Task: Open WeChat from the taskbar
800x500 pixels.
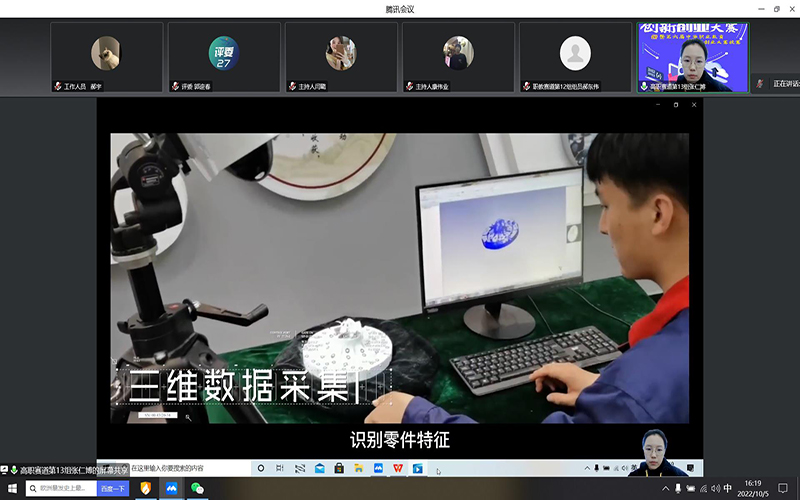Action: (x=197, y=488)
